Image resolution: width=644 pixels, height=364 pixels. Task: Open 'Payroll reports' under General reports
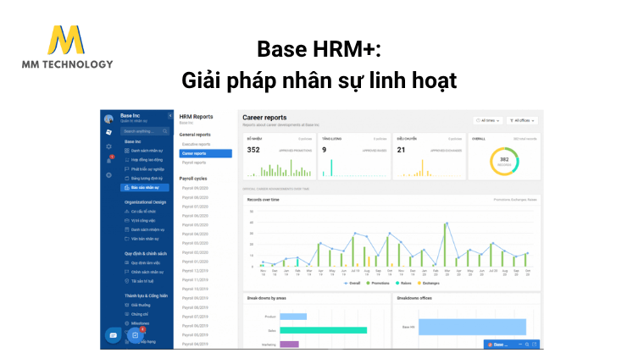click(194, 163)
